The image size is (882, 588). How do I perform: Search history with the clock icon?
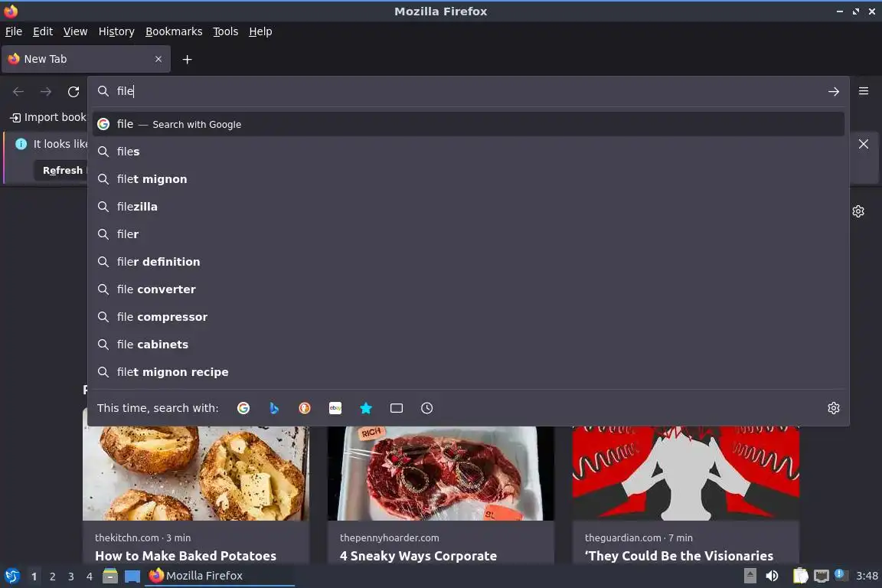427,408
